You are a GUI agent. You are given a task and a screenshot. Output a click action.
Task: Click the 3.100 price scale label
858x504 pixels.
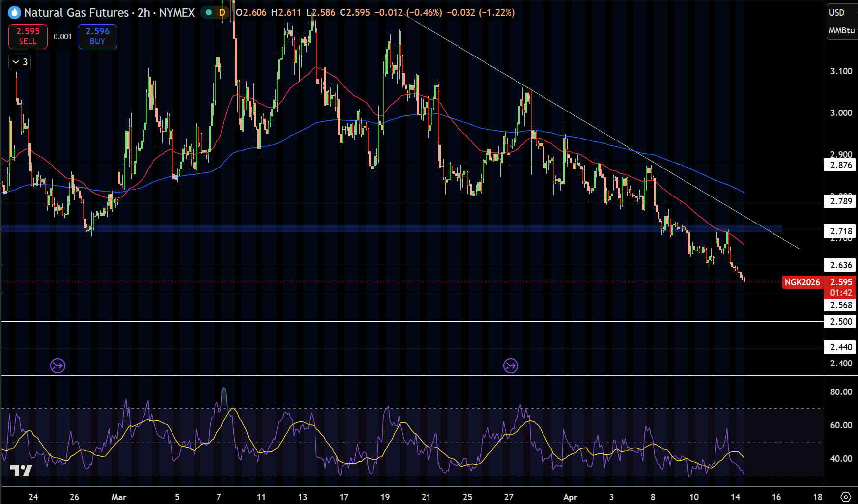click(x=841, y=71)
